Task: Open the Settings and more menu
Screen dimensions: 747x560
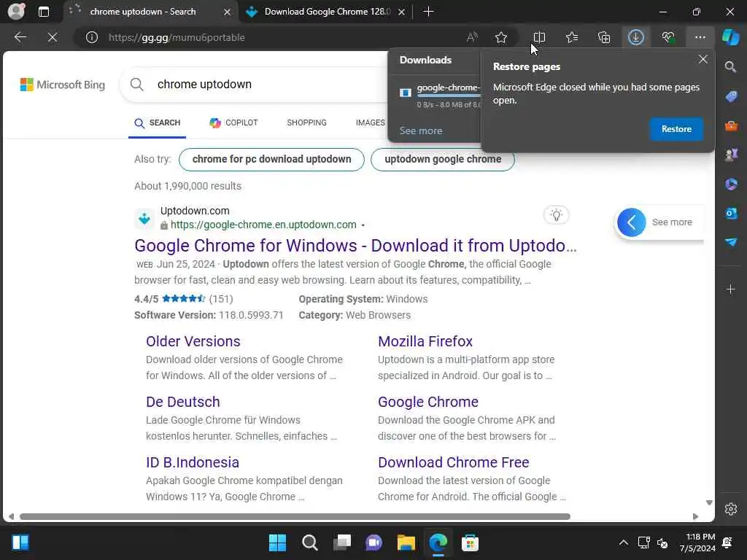Action: [700, 37]
